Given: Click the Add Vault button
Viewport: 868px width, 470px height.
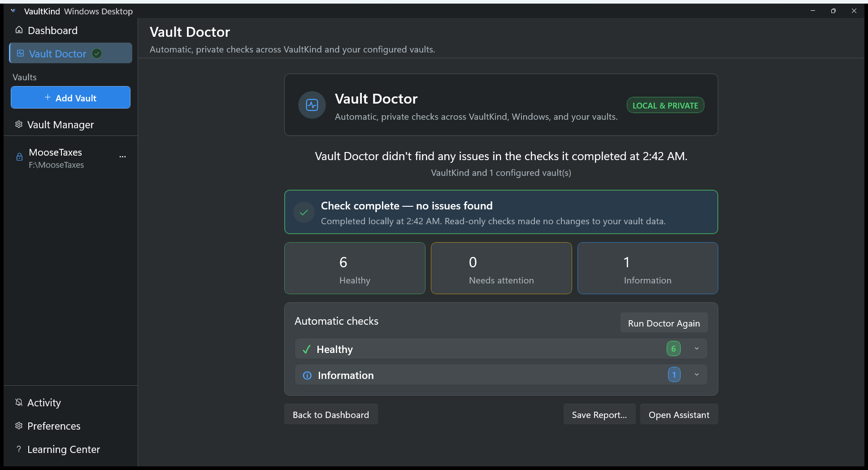Looking at the screenshot, I should (x=70, y=97).
